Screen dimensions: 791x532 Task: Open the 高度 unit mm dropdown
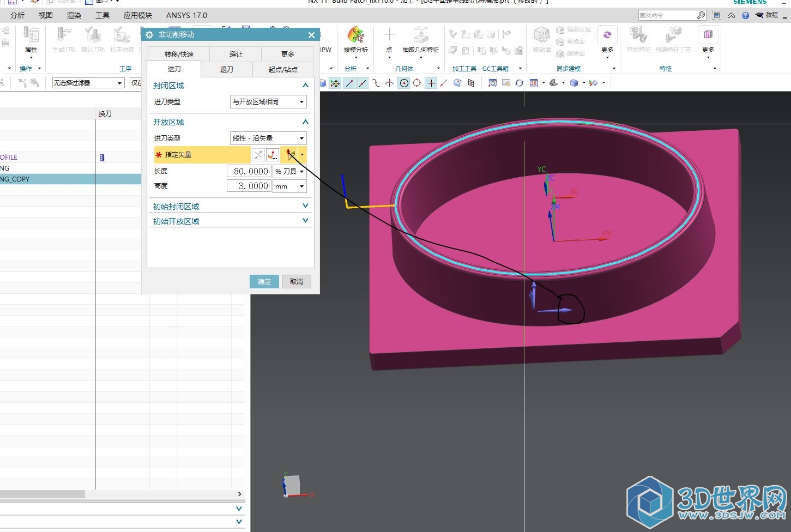pos(289,186)
